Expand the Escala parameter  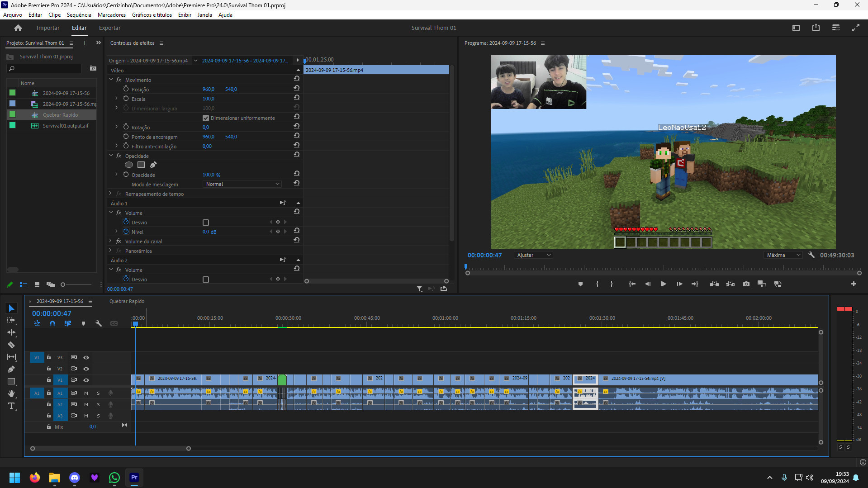click(117, 99)
